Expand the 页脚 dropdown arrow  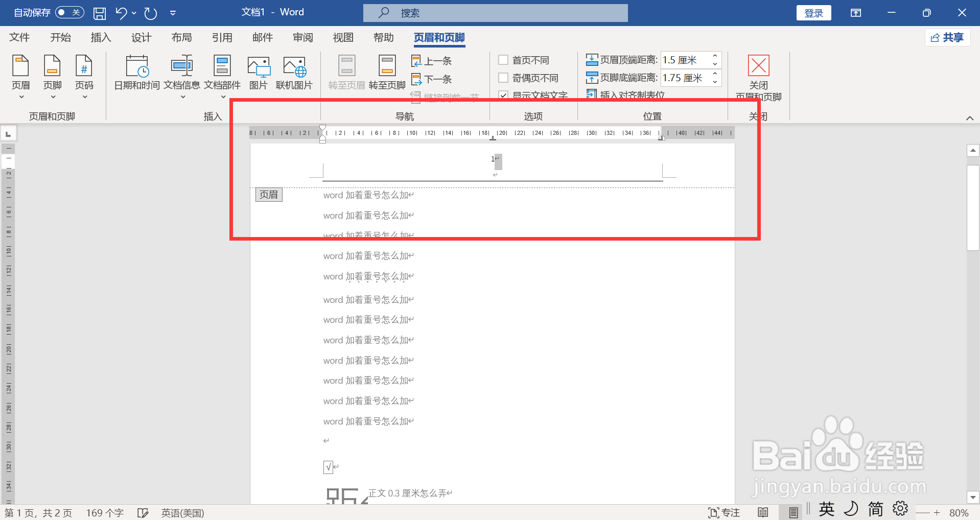[53, 97]
